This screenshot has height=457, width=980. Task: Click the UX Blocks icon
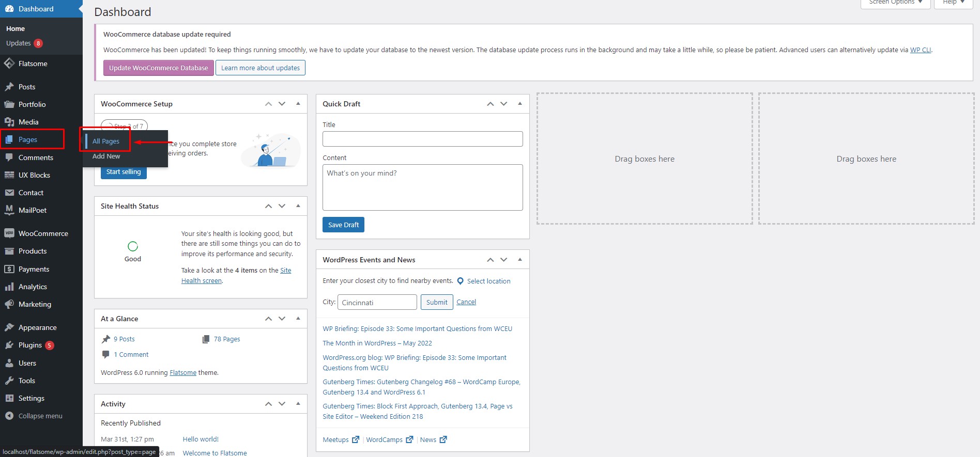point(9,175)
